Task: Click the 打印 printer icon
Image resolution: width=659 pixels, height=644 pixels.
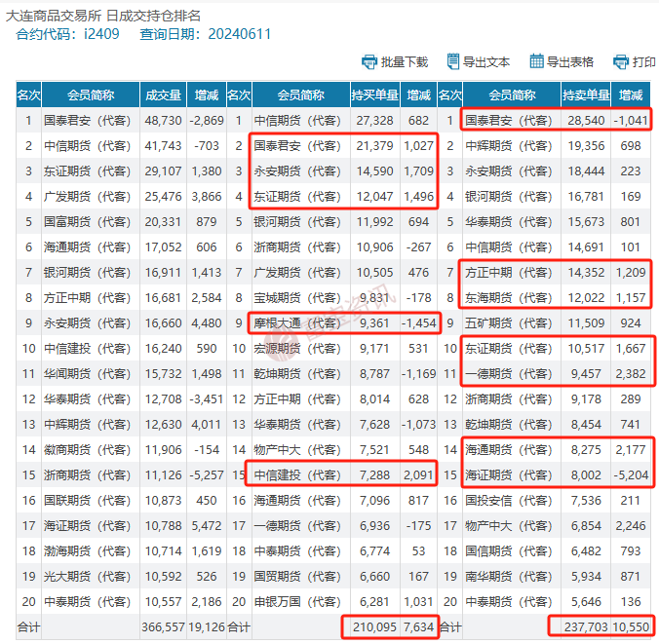Action: coord(621,61)
